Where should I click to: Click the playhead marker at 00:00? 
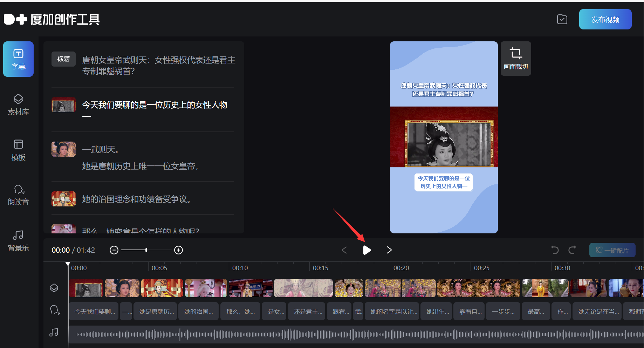click(68, 264)
